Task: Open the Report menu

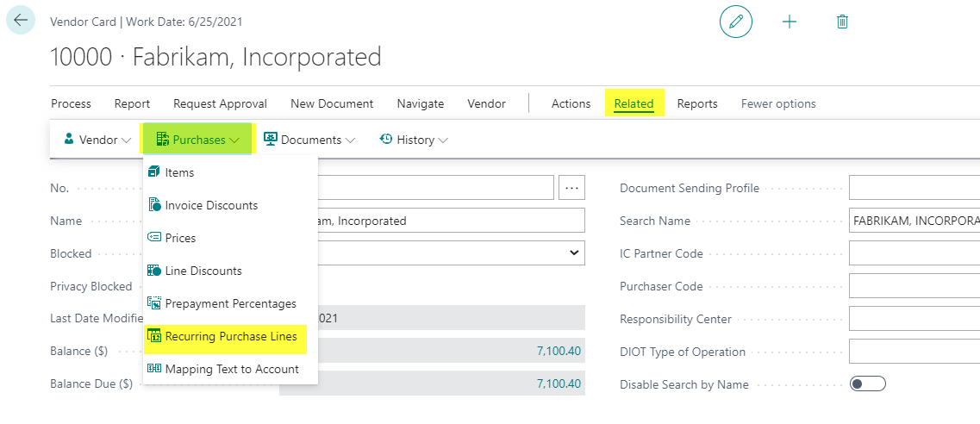Action: [132, 103]
